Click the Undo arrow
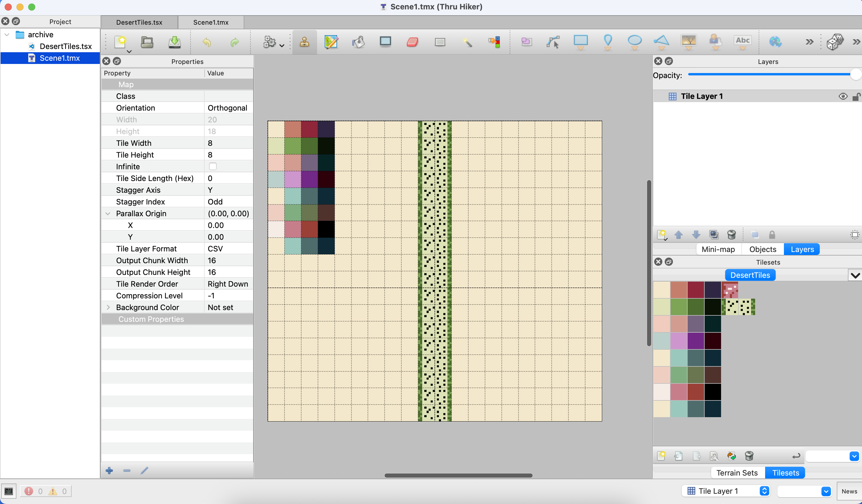This screenshot has height=504, width=862. tap(207, 42)
